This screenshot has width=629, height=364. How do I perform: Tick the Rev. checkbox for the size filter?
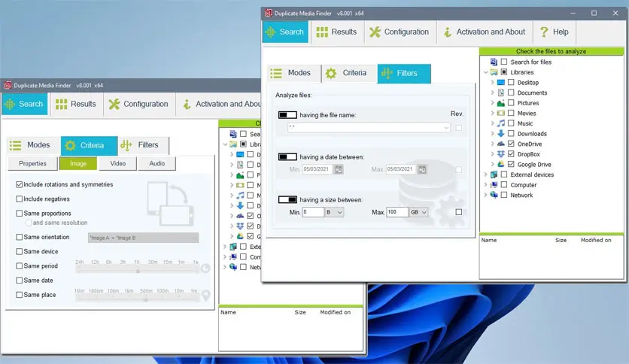458,212
